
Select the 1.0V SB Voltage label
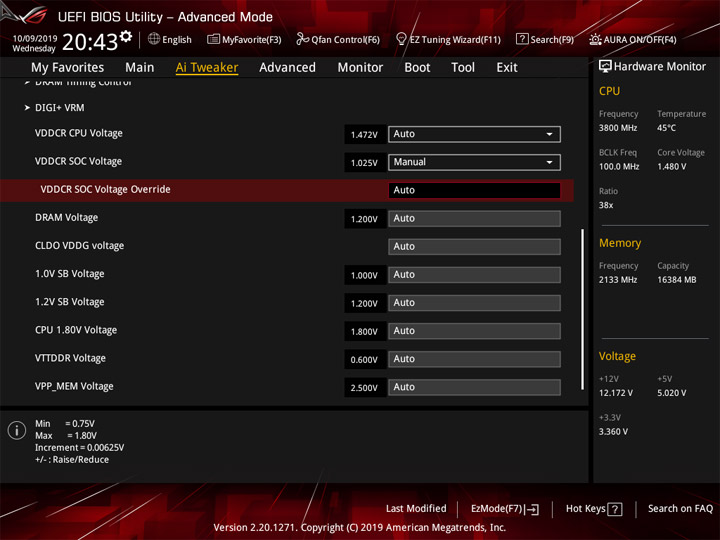[70, 274]
